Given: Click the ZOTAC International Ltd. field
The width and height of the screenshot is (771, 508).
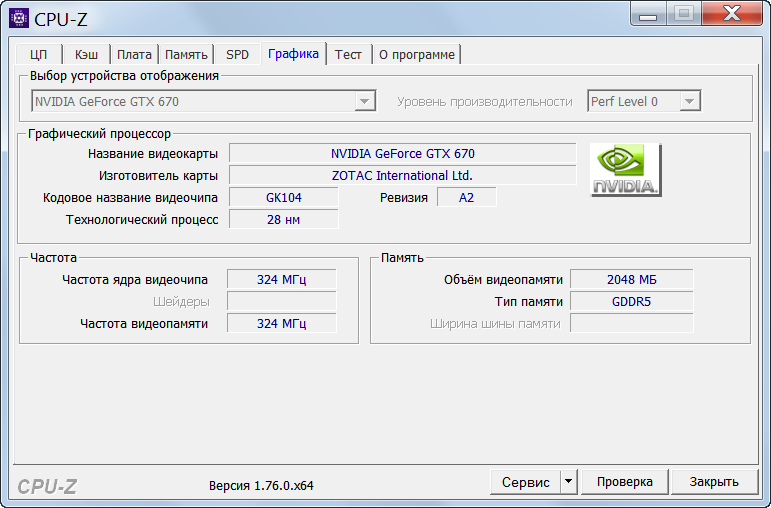Looking at the screenshot, I should click(x=403, y=176).
